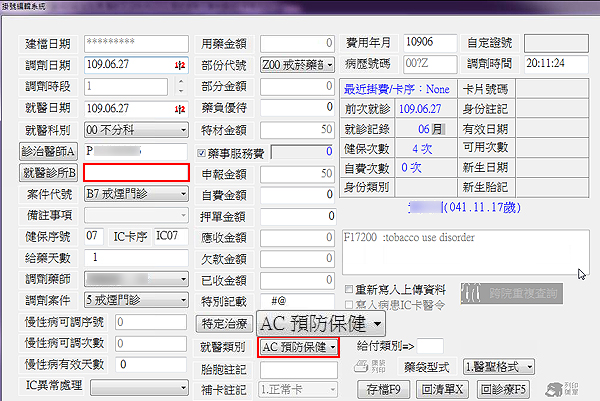Screen dimensions: 600x401
Task: Open the 案件代號 B7 戒煙門診 dropdown
Action: 182,194
